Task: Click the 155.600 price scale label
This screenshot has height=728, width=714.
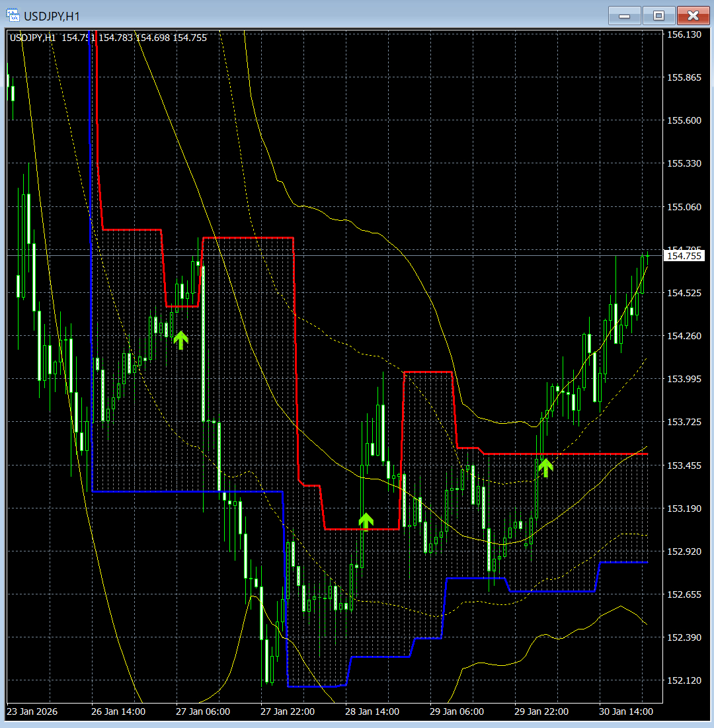Action: (x=684, y=120)
